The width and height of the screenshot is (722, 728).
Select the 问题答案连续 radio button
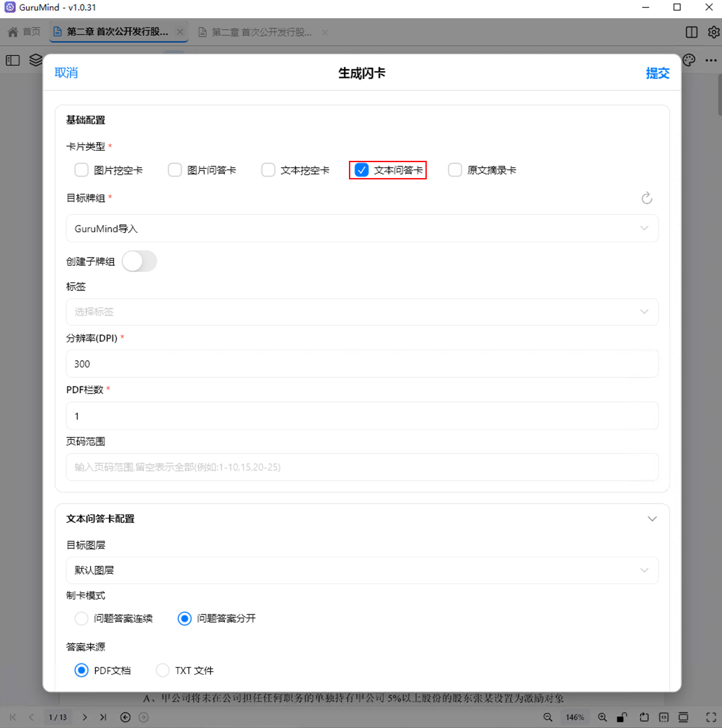pos(81,618)
